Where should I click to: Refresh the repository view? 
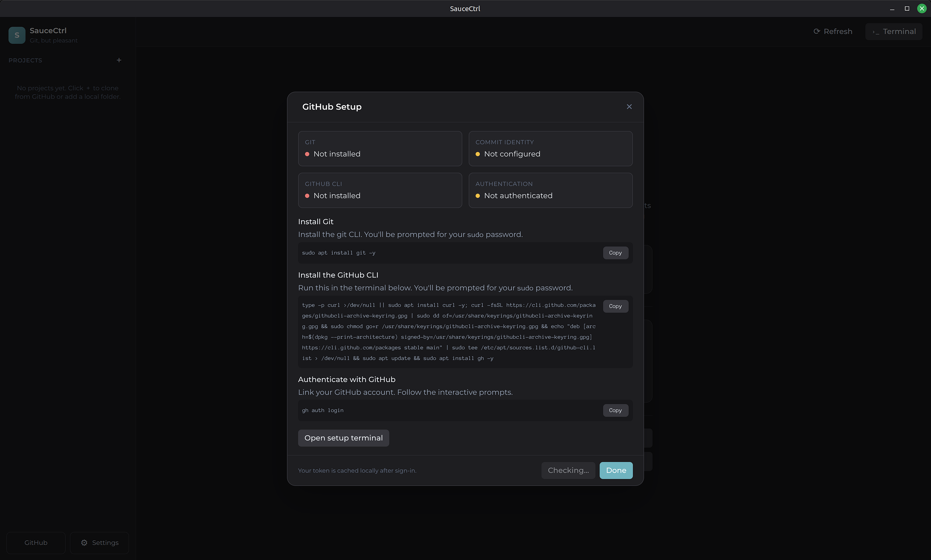click(x=833, y=31)
